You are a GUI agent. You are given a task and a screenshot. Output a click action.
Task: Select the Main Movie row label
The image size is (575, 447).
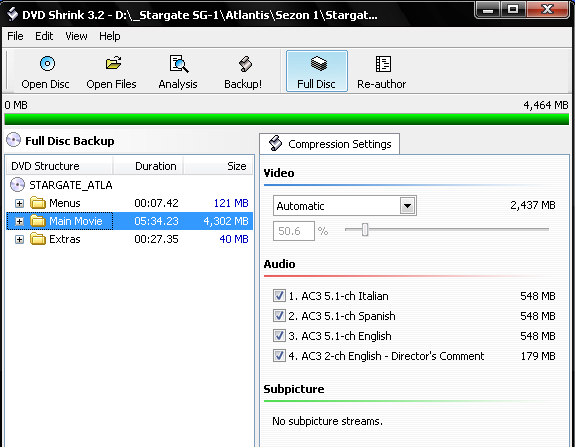click(x=76, y=221)
